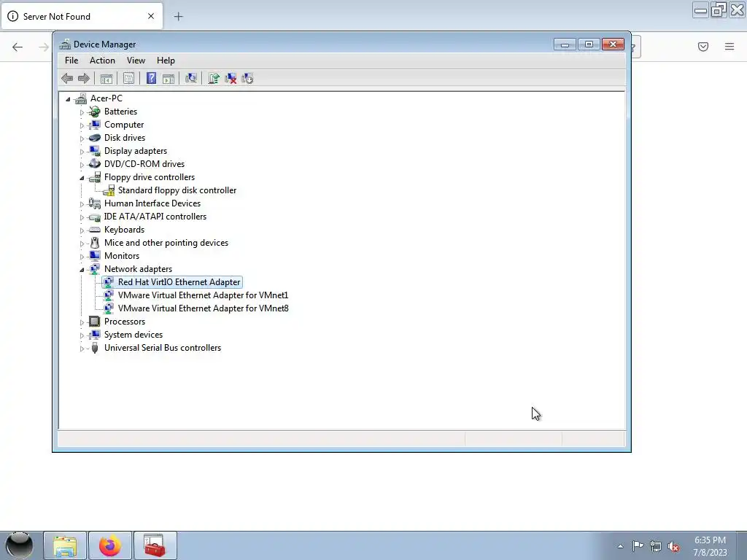Viewport: 747px width, 560px height.
Task: Click the muted volume tray icon
Action: (x=673, y=547)
